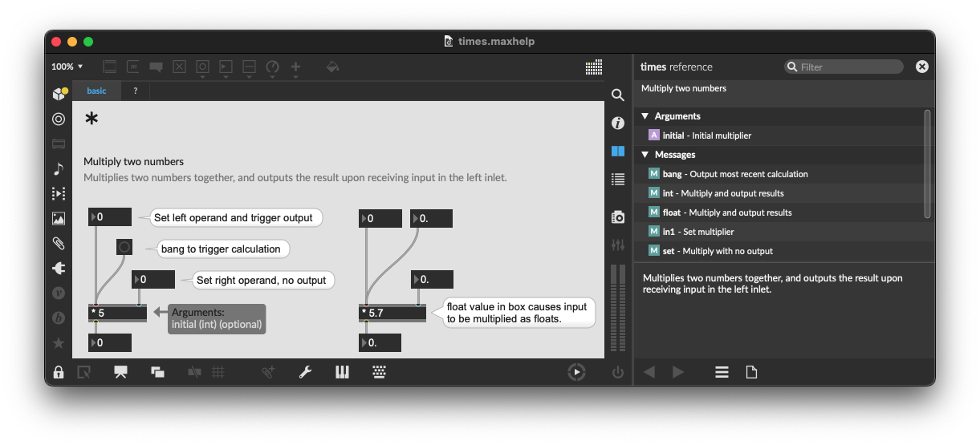Select the int message row
The width and height of the screenshot is (980, 445).
[779, 193]
